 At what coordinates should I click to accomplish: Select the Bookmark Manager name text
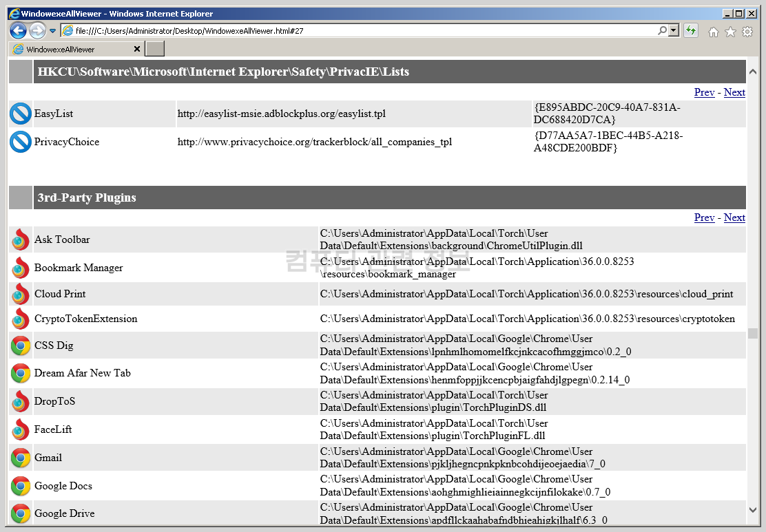tap(78, 268)
